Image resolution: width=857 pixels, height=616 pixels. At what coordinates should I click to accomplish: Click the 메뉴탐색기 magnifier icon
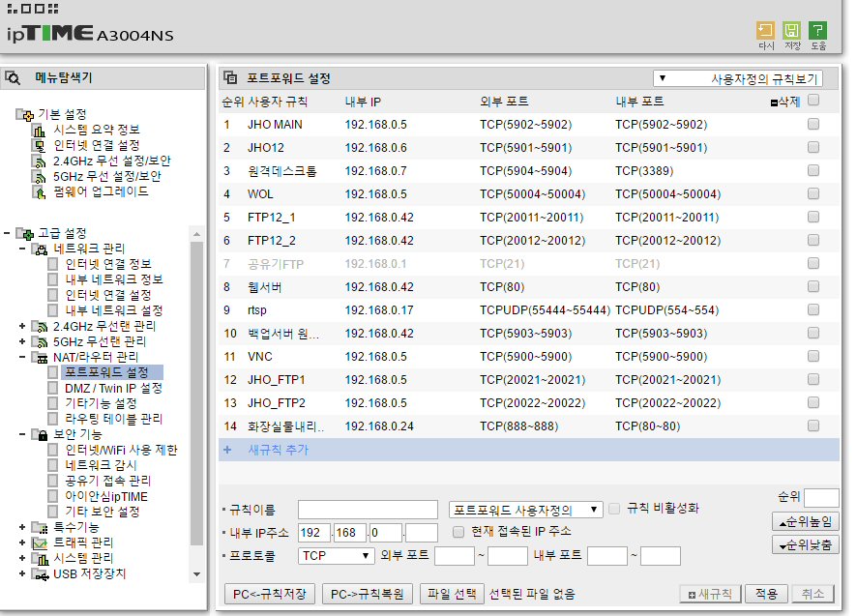pyautogui.click(x=14, y=78)
